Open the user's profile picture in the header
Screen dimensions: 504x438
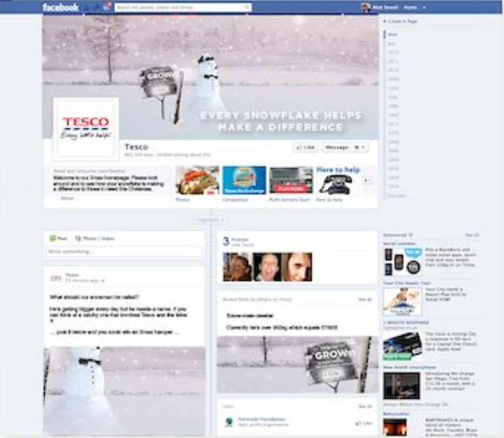[365, 7]
